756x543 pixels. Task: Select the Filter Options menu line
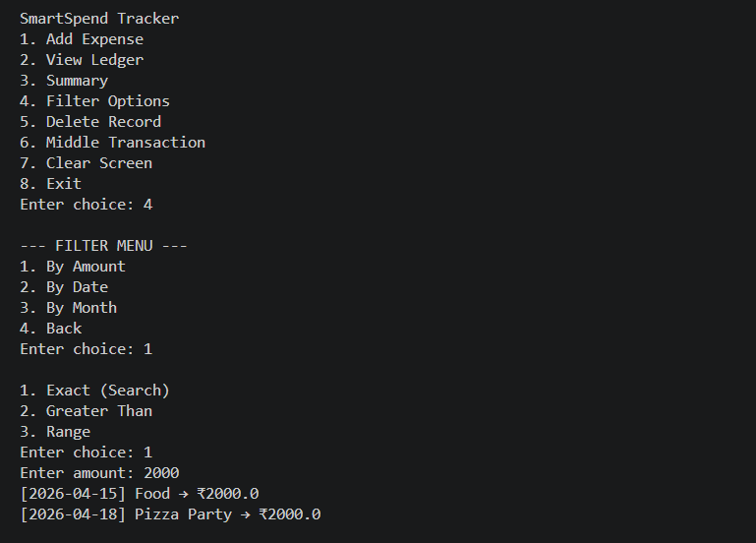pos(94,101)
